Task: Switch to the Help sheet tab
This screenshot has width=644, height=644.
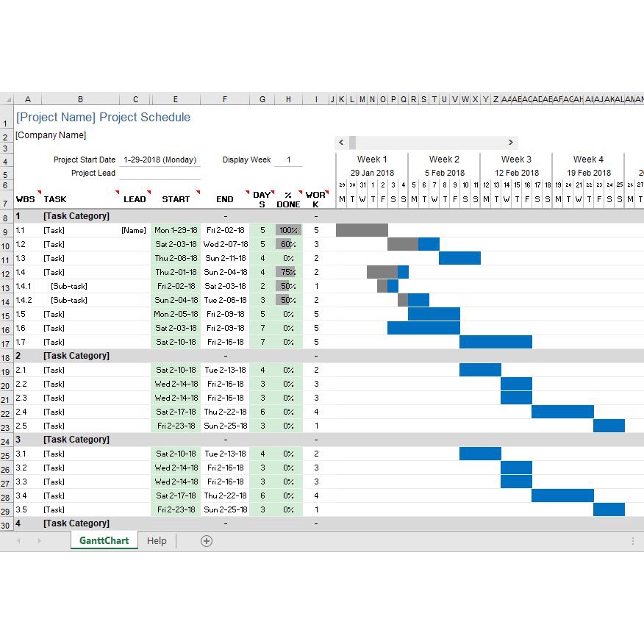Action: 157,541
